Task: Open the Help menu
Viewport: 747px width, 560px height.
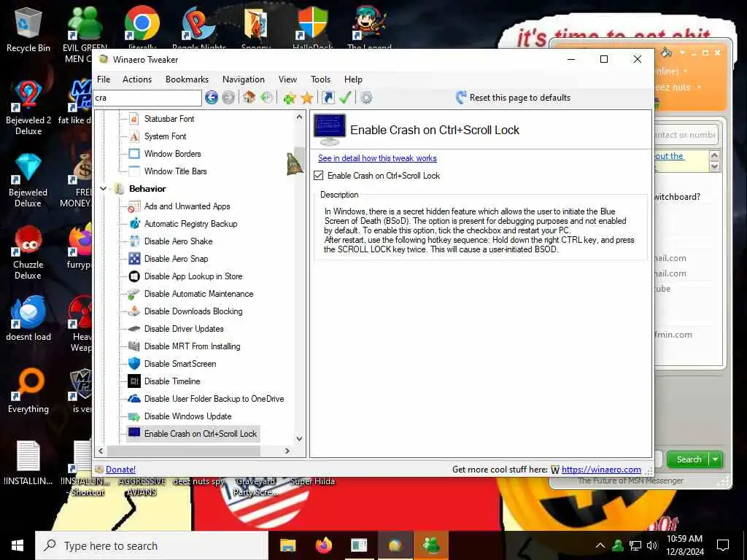Action: [354, 79]
